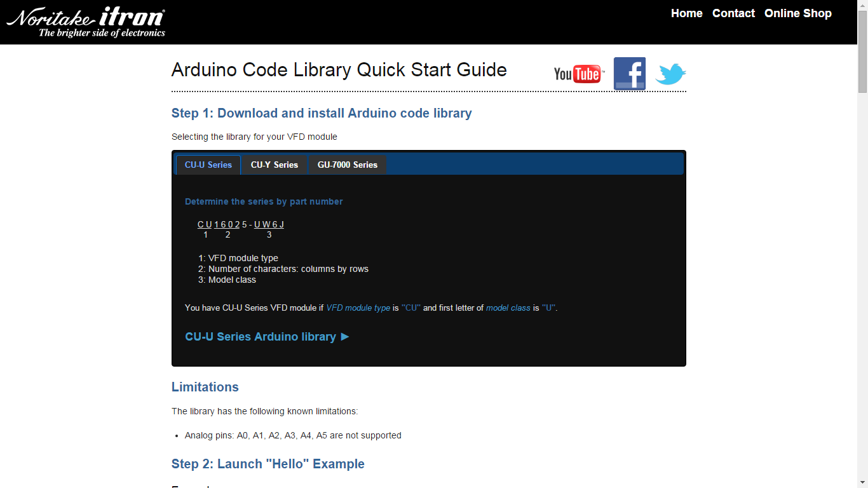This screenshot has width=868, height=488.
Task: Click 'Step 1: Download and install' heading
Action: (322, 113)
